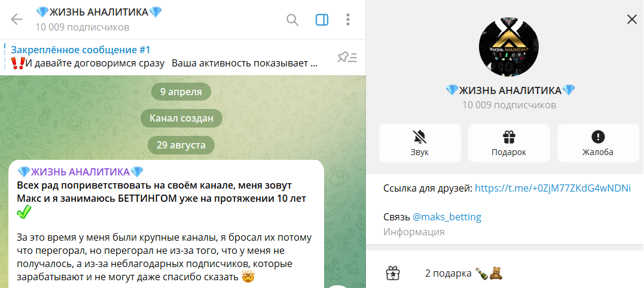Open search in the channel
The height and width of the screenshot is (288, 644).
coord(292,20)
